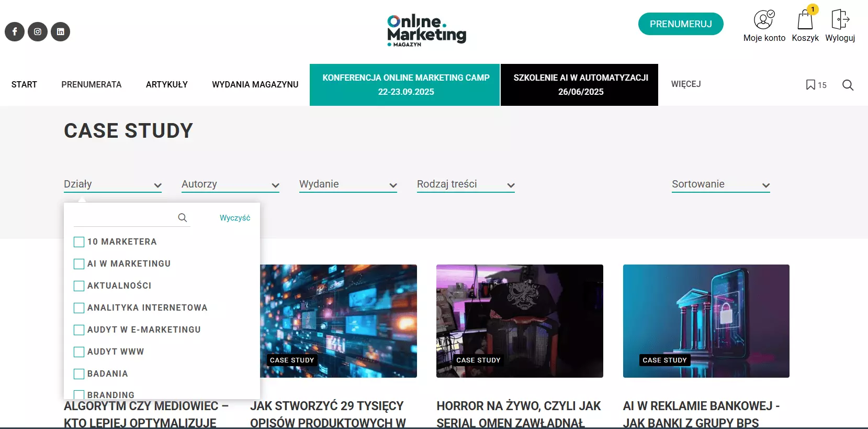The height and width of the screenshot is (429, 868).
Task: Expand the Wydanie filter dropdown
Action: click(x=348, y=184)
